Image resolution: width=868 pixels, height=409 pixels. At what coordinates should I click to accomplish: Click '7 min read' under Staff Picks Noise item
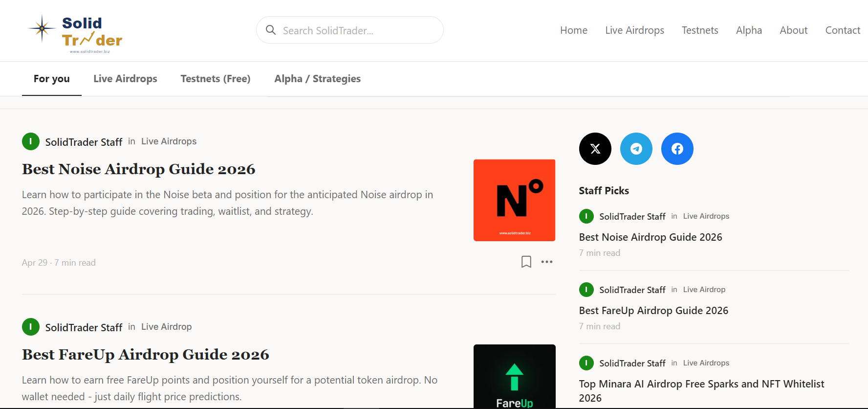(600, 253)
